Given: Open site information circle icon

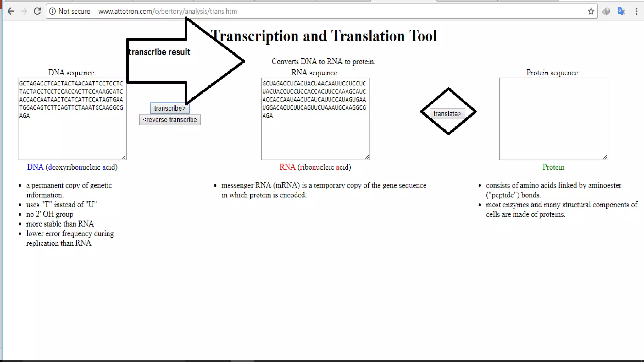Looking at the screenshot, I should pos(53,11).
